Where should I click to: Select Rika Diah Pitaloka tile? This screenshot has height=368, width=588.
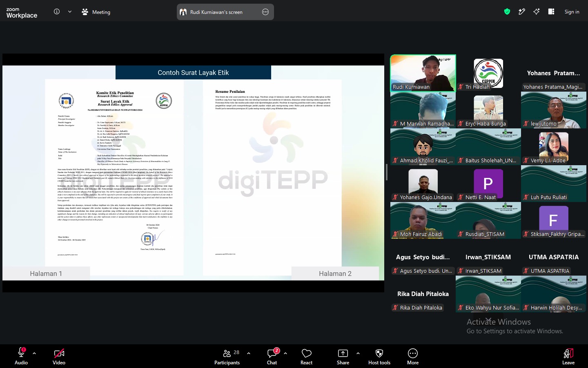coord(423,294)
